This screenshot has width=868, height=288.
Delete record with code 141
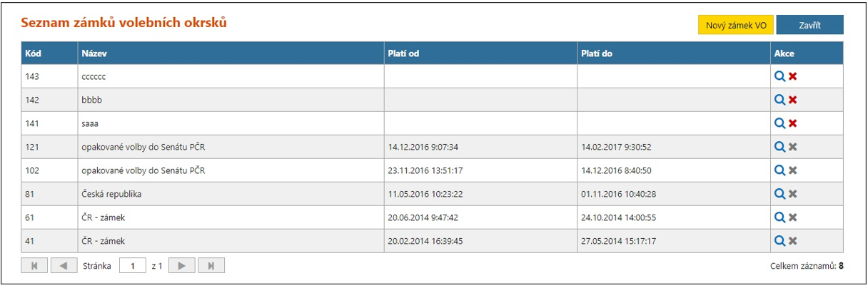(792, 123)
